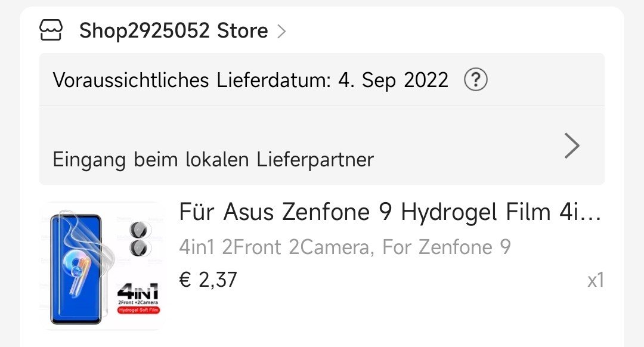This screenshot has height=347, width=644.
Task: View the "Eingang beim lokalen Lieferpartner" status
Action: pos(213,159)
